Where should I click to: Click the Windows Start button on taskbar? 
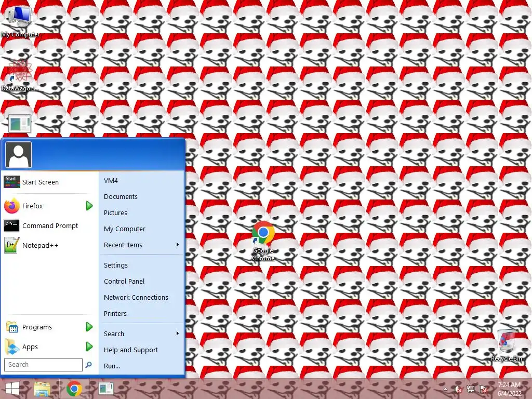coord(12,389)
